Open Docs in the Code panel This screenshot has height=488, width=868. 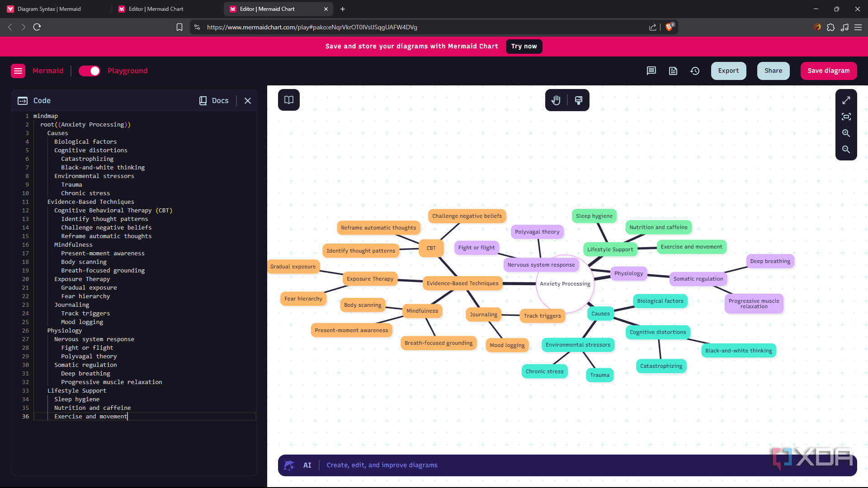[x=214, y=101]
